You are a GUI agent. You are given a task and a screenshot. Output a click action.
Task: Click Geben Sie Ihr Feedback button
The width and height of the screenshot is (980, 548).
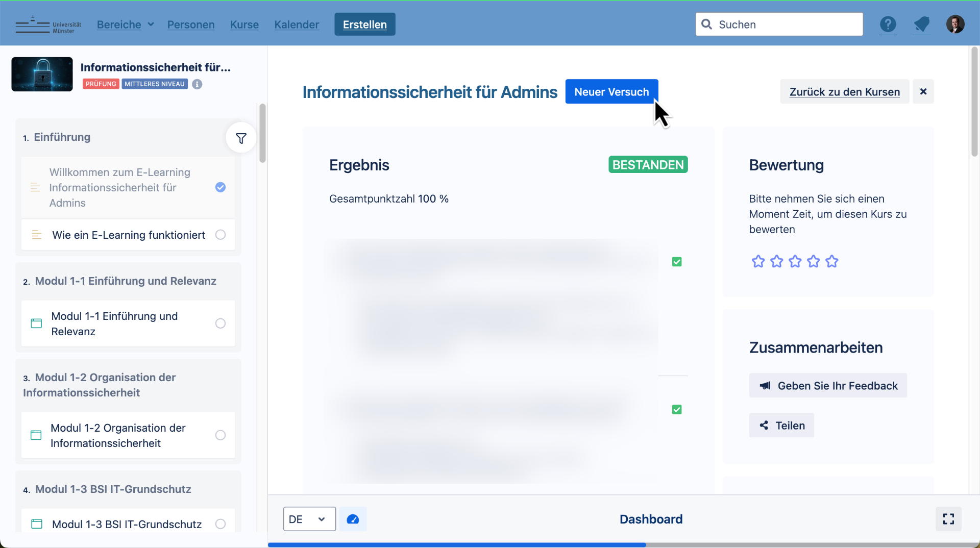[828, 386]
